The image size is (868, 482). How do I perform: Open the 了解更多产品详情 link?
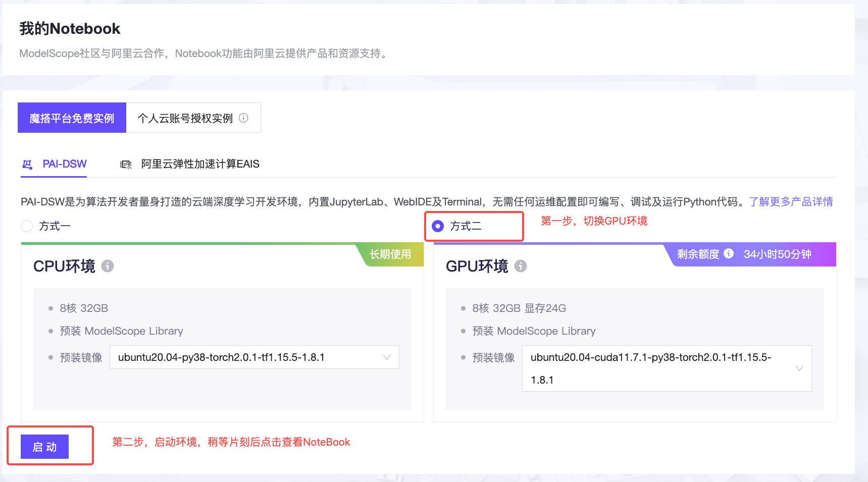pyautogui.click(x=791, y=202)
